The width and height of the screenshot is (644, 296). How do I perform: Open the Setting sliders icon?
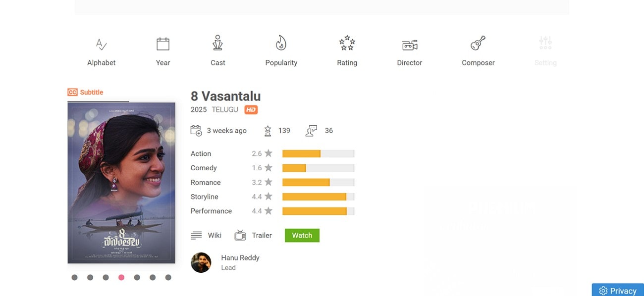click(x=545, y=44)
